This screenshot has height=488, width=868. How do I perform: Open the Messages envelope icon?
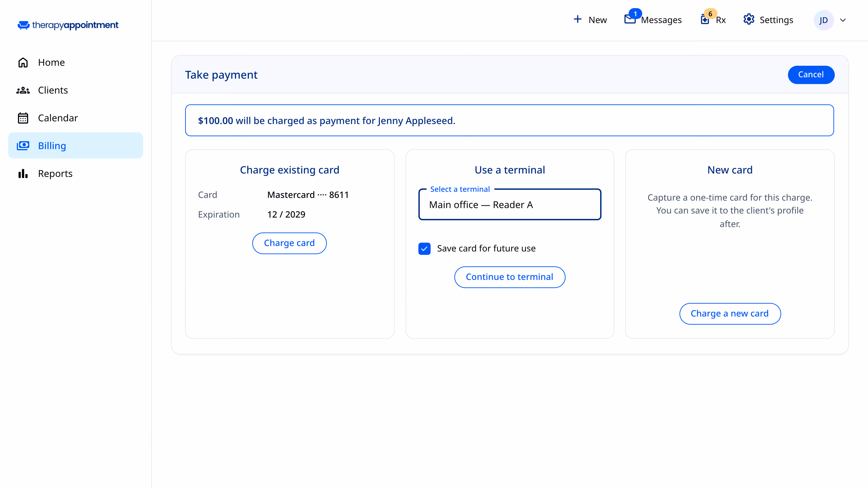coord(630,19)
